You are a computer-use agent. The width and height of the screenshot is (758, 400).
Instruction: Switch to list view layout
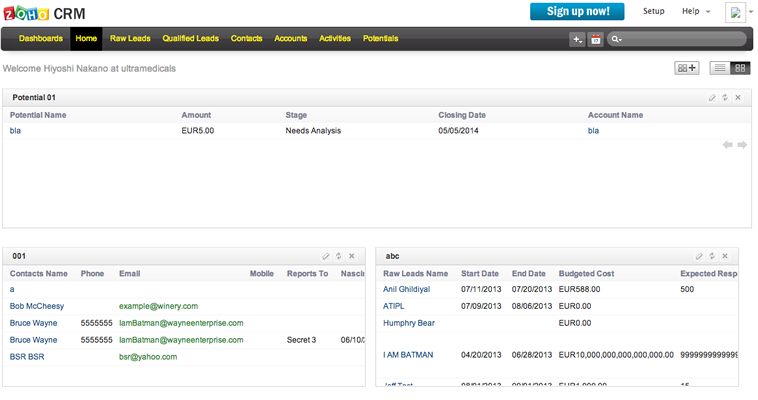(x=719, y=68)
